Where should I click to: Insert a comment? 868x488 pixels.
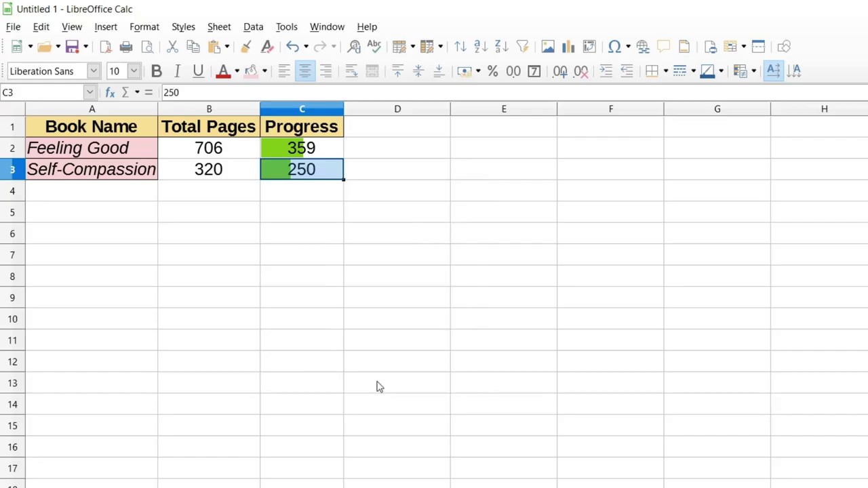(663, 47)
